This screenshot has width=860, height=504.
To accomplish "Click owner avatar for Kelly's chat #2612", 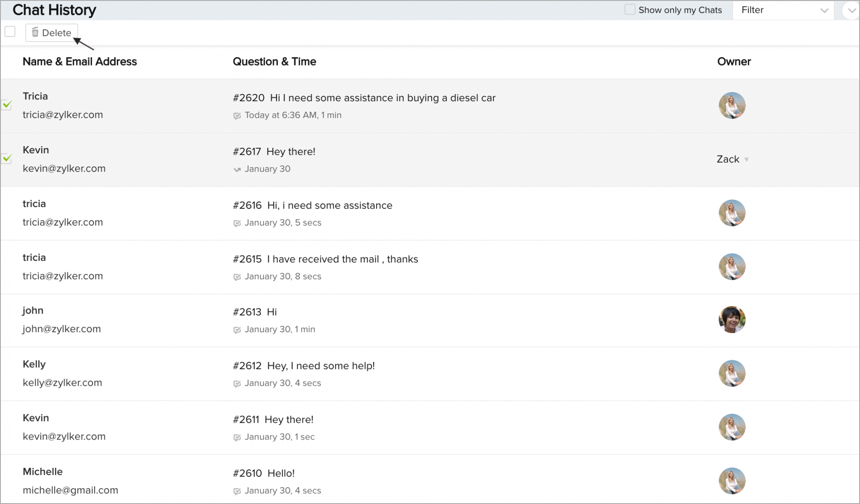I will (731, 373).
